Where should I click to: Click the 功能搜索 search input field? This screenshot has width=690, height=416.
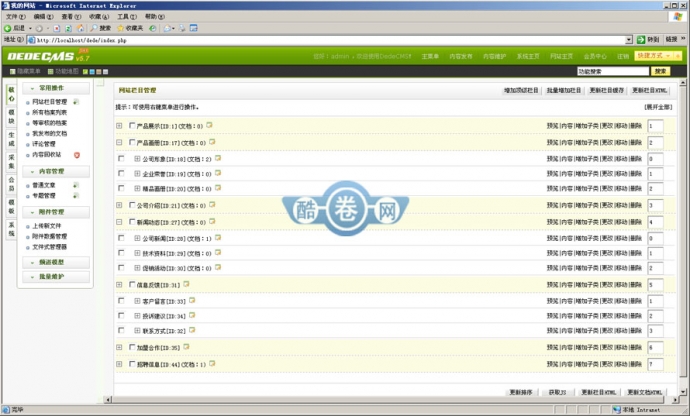(x=613, y=71)
